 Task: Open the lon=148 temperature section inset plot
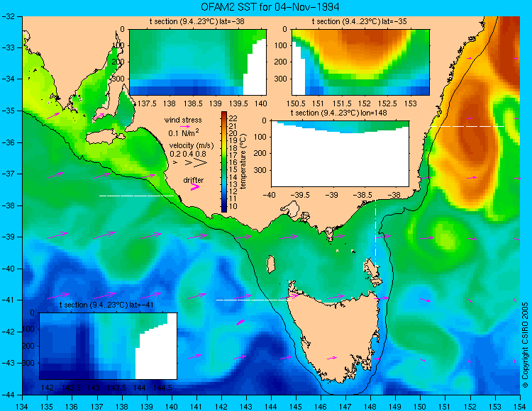point(340,154)
